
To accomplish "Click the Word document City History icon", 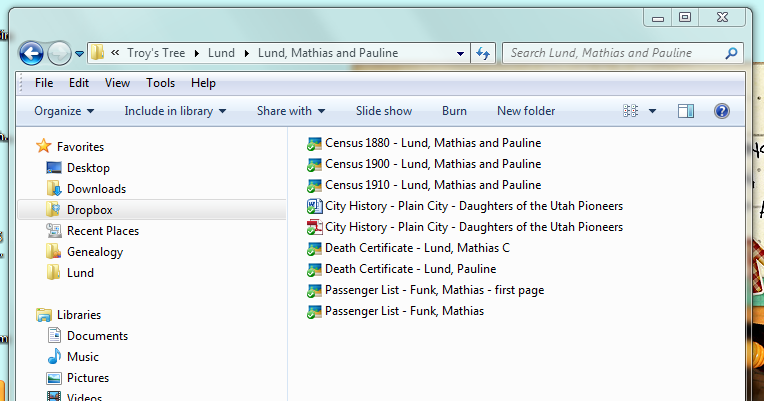I will [314, 206].
